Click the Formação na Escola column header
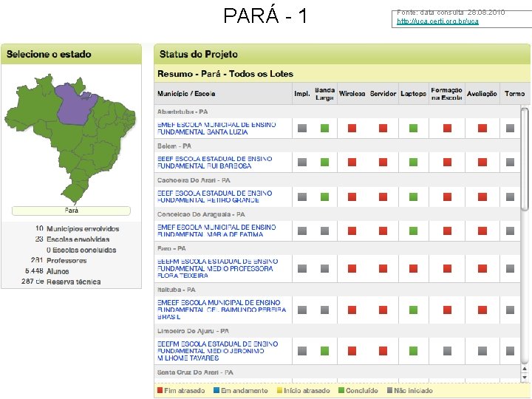Image resolution: width=532 pixels, height=399 pixels. point(446,94)
